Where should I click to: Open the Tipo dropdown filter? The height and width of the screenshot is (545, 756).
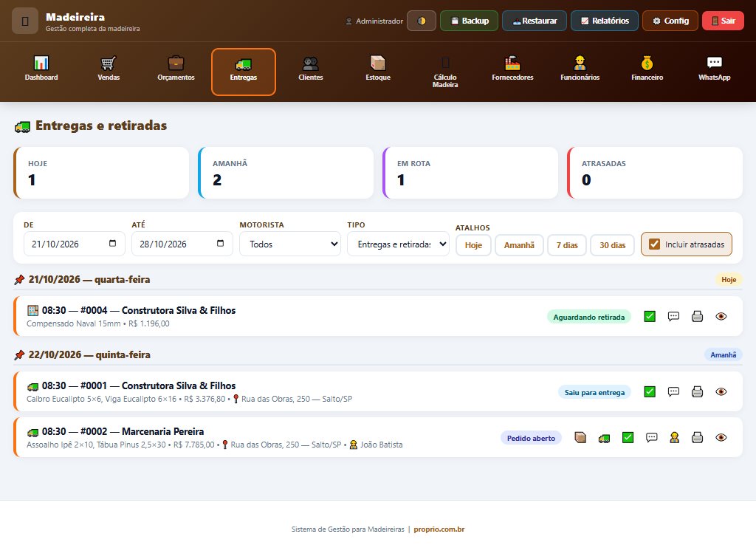[398, 244]
